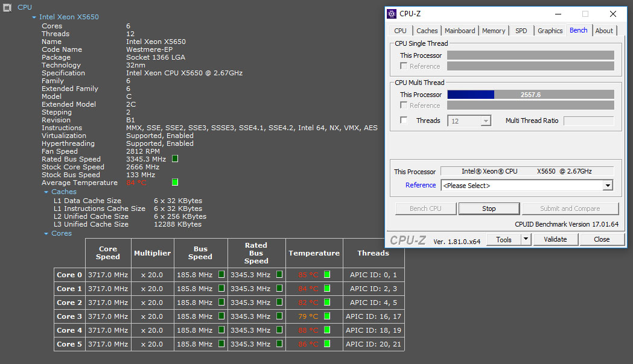Open the Threads count dropdown showing 12
The height and width of the screenshot is (364, 633).
(486, 121)
